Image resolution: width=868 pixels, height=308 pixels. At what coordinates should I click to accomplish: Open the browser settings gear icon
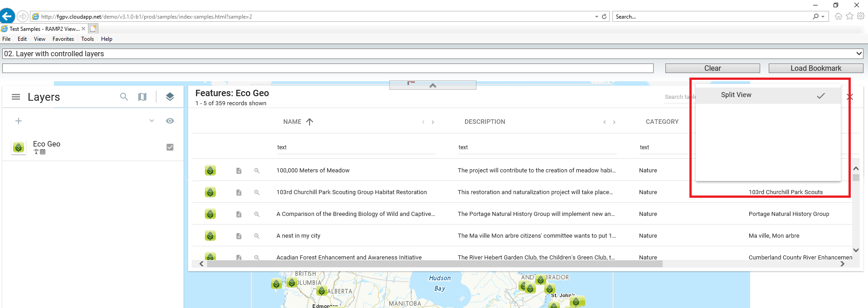[861, 16]
